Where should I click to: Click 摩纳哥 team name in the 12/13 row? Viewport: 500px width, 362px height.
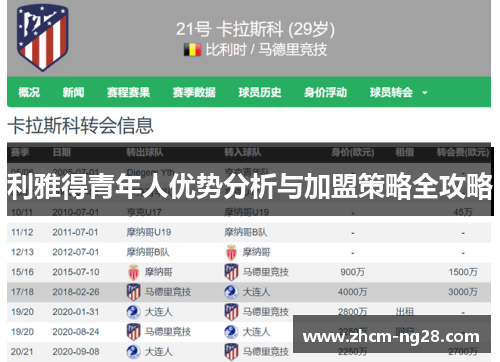pos(256,252)
